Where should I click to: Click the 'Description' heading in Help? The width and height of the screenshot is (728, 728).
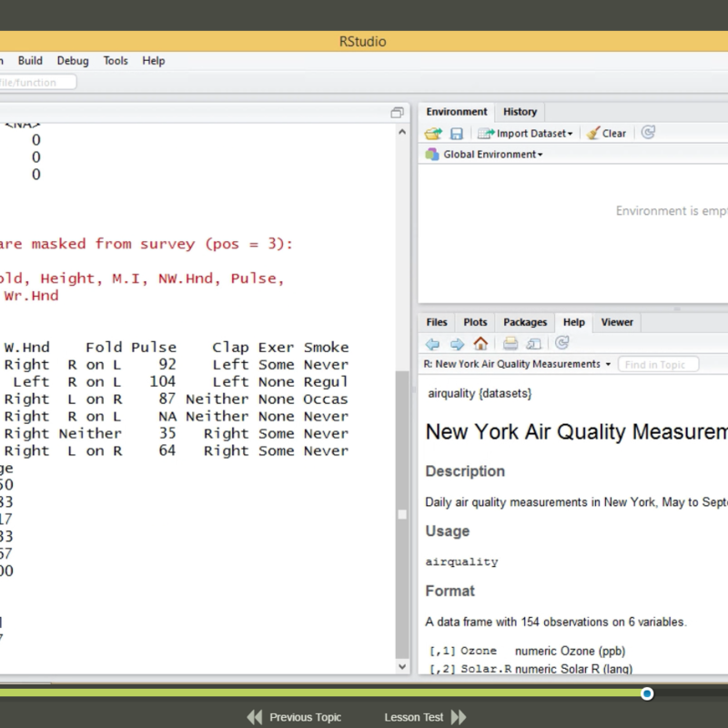tap(465, 471)
